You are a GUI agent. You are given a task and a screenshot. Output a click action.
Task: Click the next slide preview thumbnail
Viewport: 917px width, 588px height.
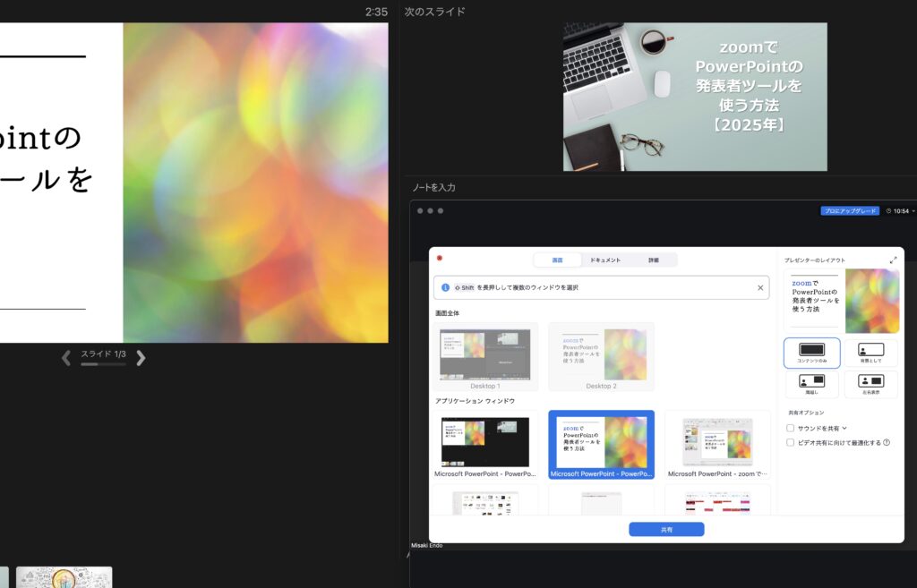pyautogui.click(x=695, y=97)
